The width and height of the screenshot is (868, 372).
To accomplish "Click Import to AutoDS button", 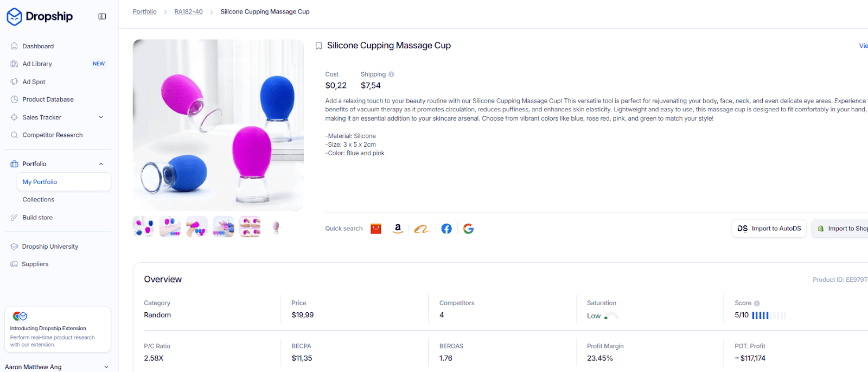I will pos(769,229).
